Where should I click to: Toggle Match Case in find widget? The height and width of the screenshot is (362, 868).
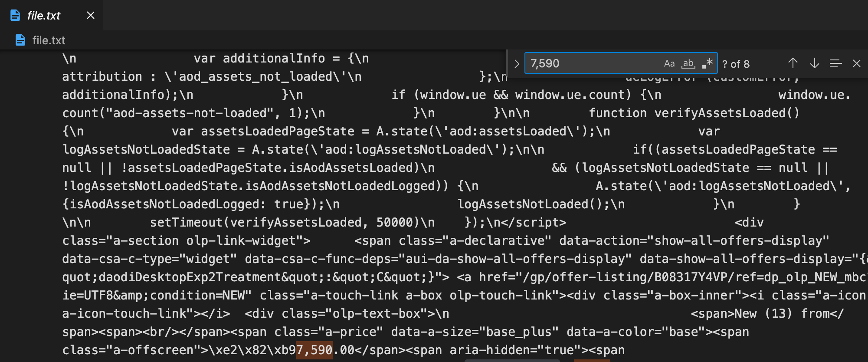pyautogui.click(x=669, y=63)
